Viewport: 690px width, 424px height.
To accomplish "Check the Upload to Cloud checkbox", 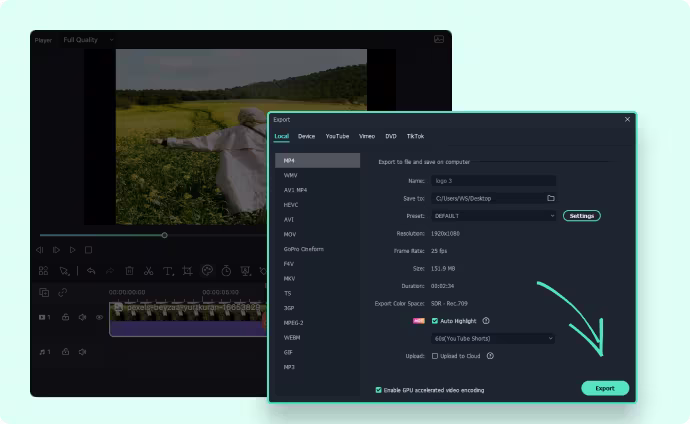I will pos(435,356).
